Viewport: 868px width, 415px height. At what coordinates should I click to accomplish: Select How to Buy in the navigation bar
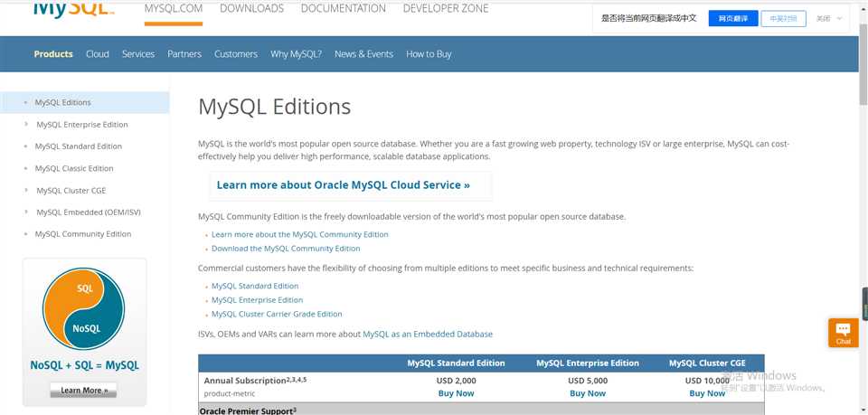tap(429, 53)
